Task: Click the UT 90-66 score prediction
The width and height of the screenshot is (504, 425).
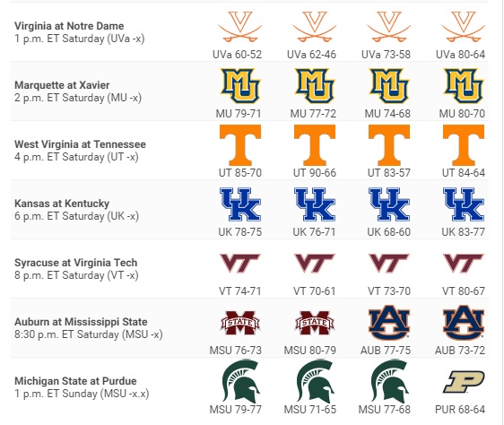Action: tap(315, 173)
